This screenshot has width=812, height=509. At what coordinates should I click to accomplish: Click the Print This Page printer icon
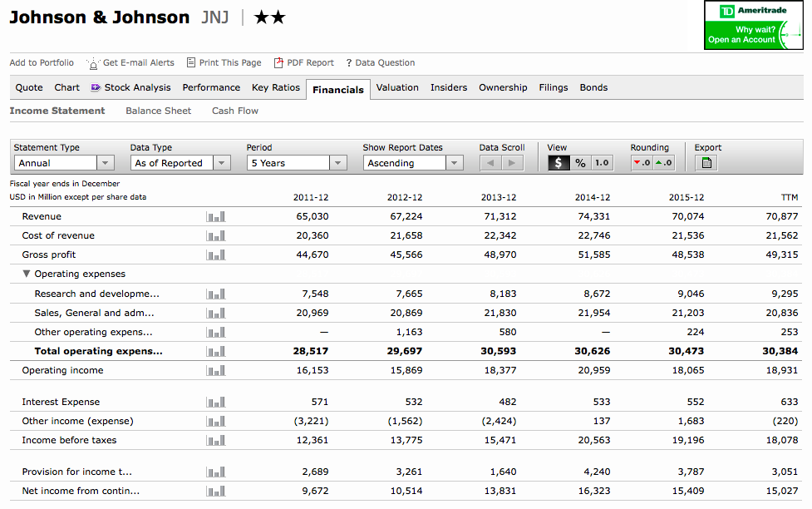click(x=191, y=62)
